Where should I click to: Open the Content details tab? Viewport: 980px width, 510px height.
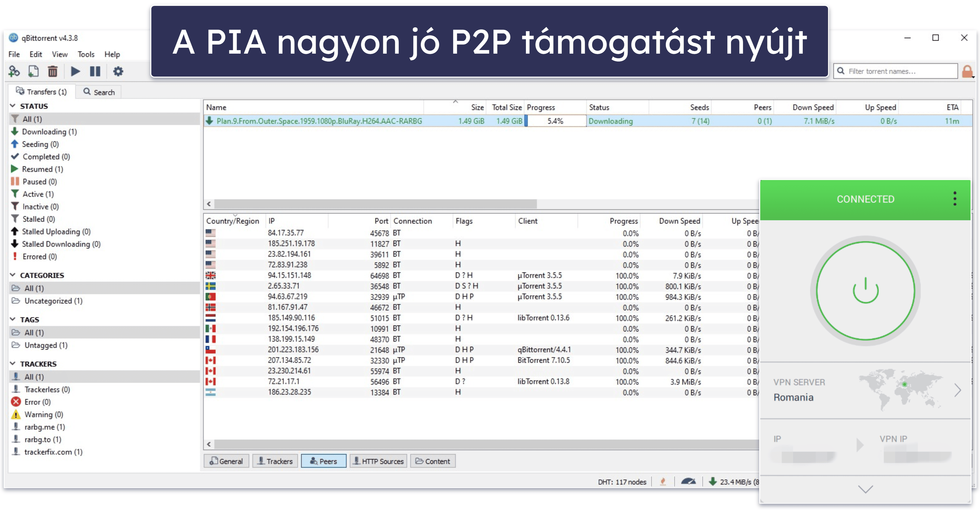click(433, 461)
